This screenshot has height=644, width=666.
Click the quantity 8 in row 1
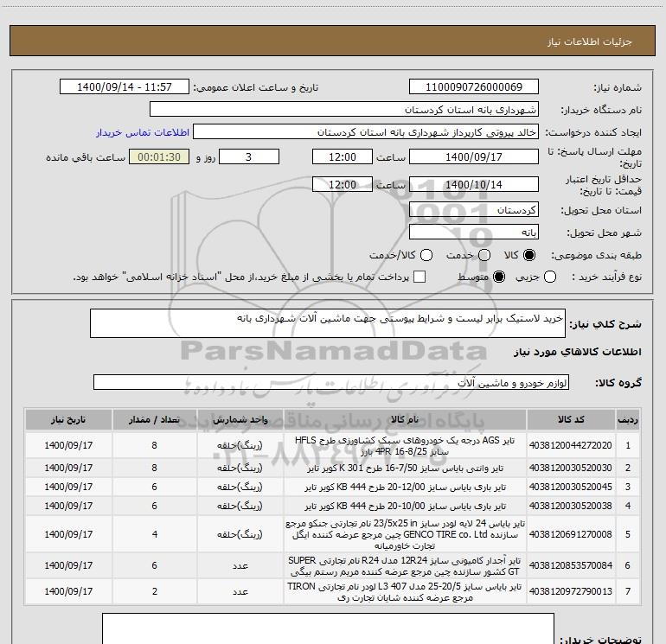coord(154,445)
